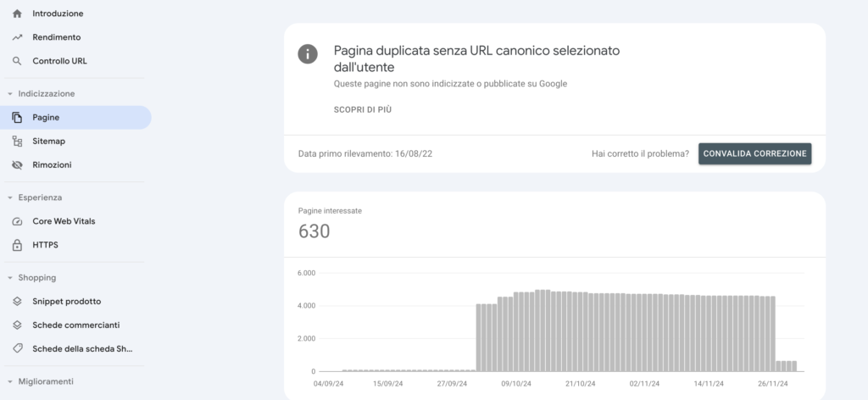Expand the Miglioramenti section
Viewport: 868px width, 400px height.
[x=9, y=381]
